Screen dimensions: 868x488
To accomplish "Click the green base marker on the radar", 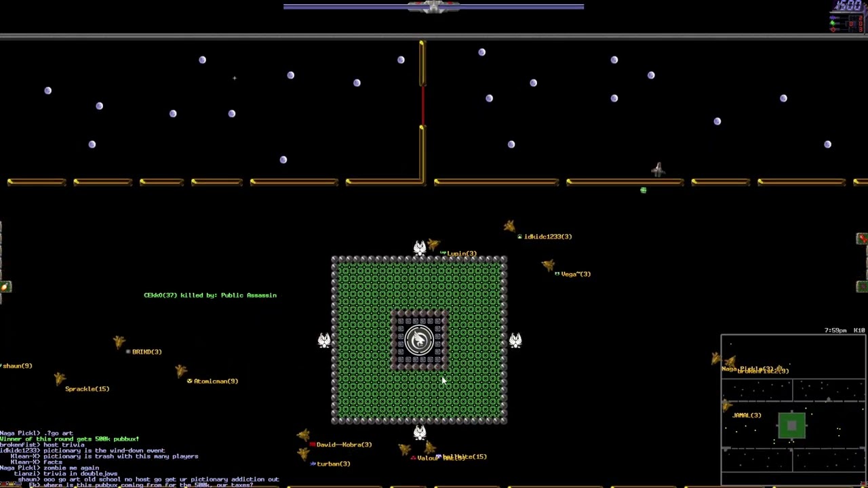I will click(791, 426).
